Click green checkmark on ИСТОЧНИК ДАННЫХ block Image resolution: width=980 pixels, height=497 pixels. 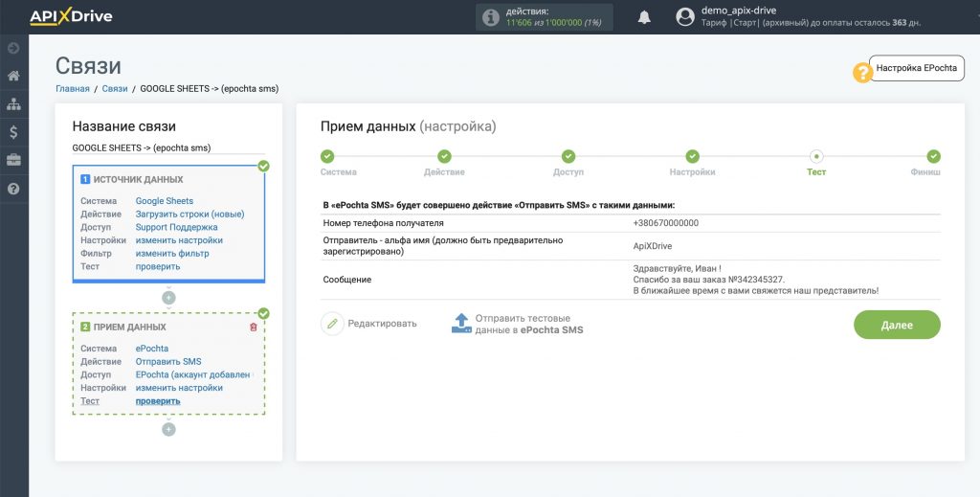point(264,166)
